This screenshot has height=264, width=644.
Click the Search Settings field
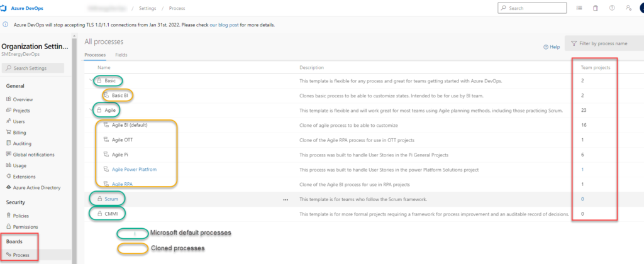[33, 68]
